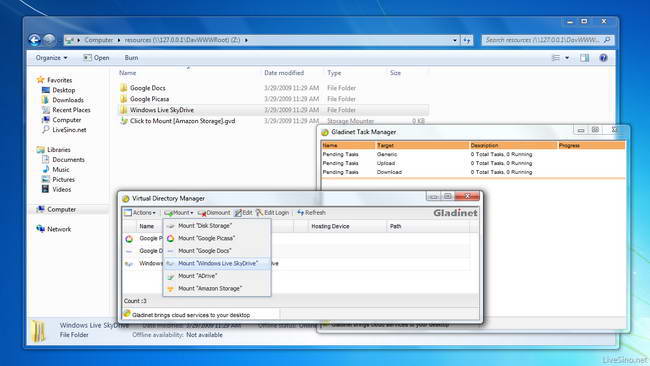Toggle the preview pane icon
The width and height of the screenshot is (650, 366).
pos(585,58)
